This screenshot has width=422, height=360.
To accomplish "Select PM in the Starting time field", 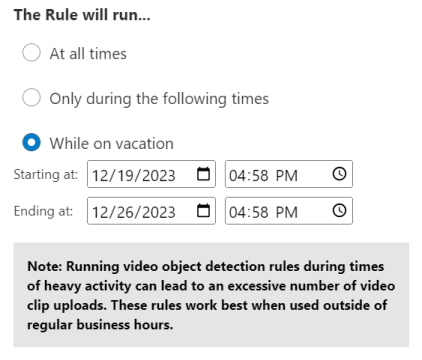I will coord(287,176).
